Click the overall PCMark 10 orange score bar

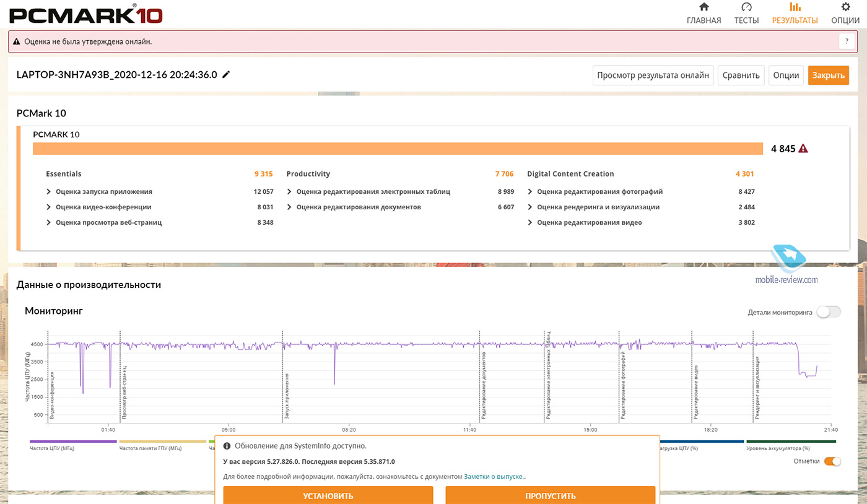(398, 149)
